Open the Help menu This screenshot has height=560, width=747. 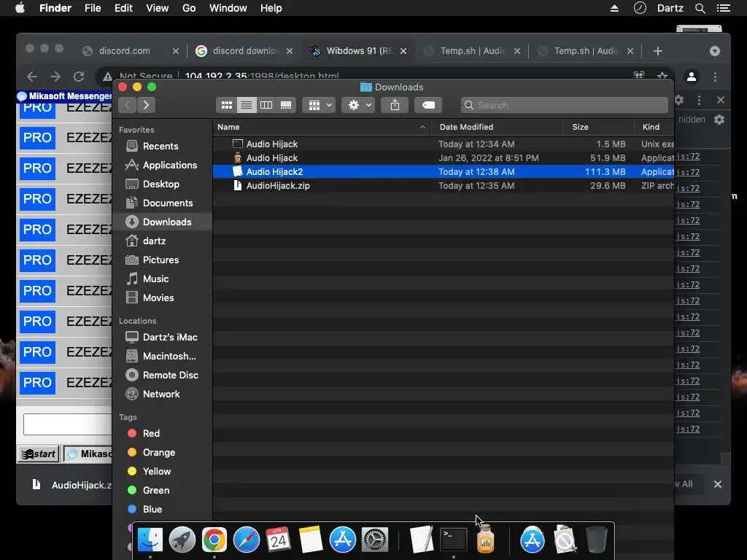pyautogui.click(x=271, y=8)
